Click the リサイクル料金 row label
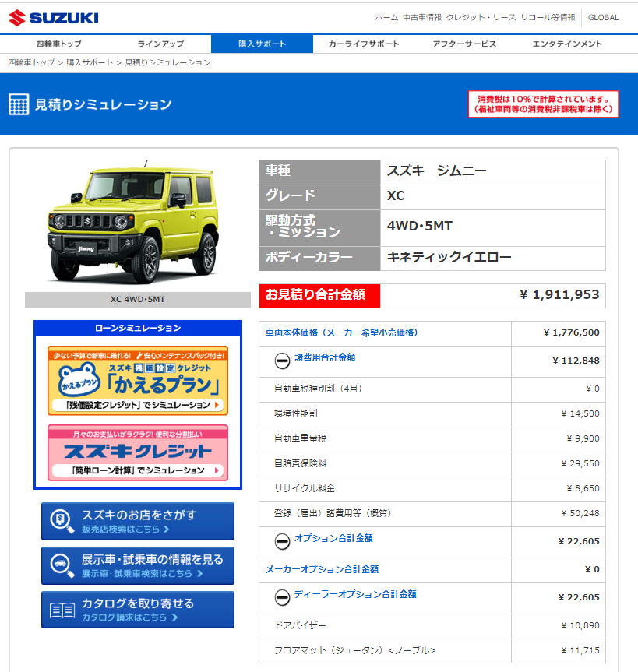Image resolution: width=638 pixels, height=672 pixels. [305, 488]
